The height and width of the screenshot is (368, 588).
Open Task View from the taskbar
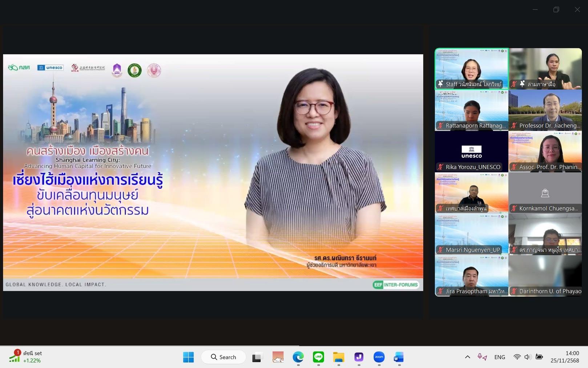coord(257,357)
